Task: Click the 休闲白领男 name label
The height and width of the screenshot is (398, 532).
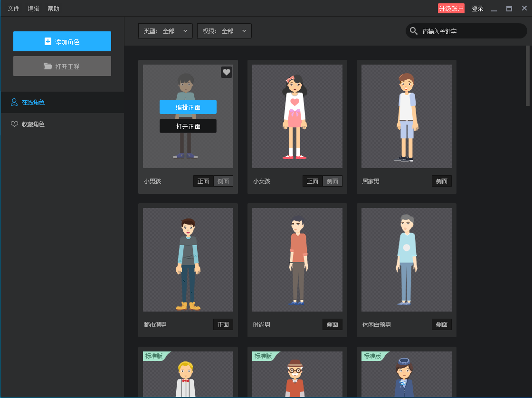Action: tap(377, 325)
